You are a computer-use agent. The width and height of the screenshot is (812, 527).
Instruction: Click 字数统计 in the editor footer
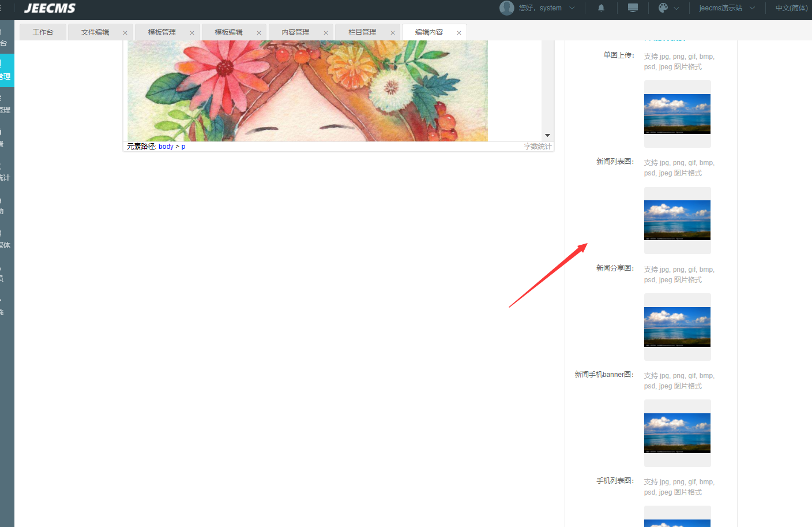[537, 147]
